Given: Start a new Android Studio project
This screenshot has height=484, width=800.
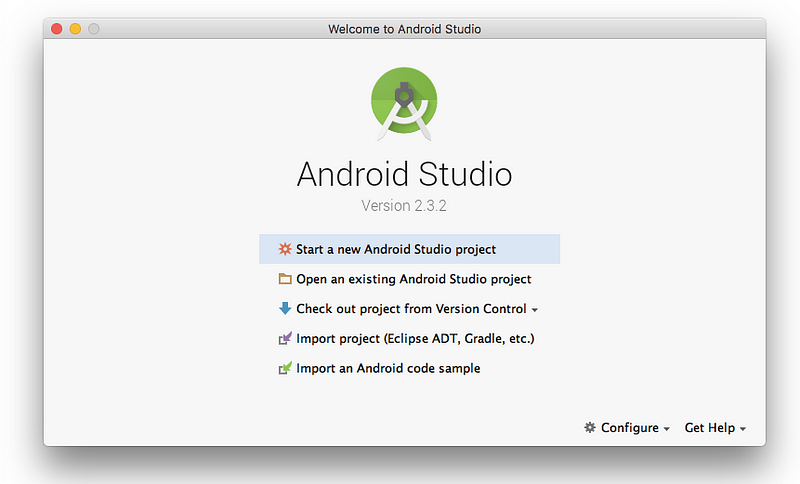Looking at the screenshot, I should [x=409, y=249].
